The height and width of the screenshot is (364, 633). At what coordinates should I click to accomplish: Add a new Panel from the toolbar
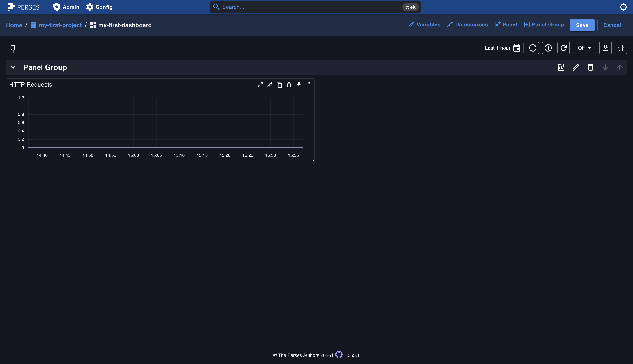pyautogui.click(x=506, y=25)
